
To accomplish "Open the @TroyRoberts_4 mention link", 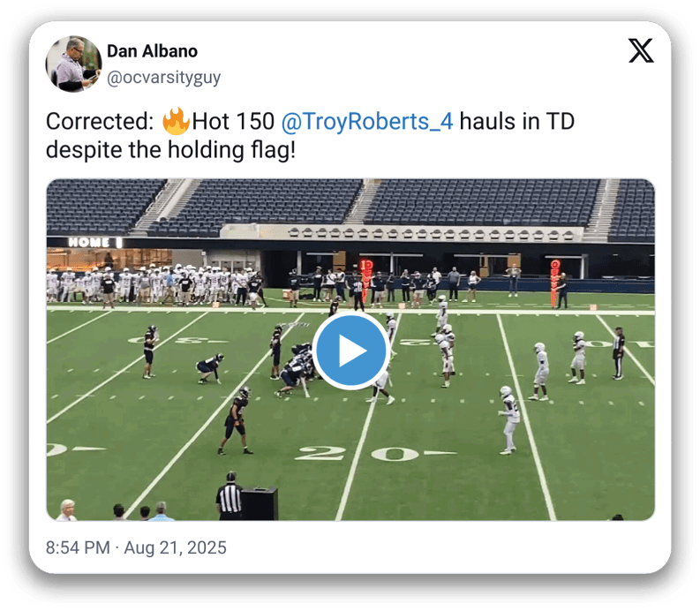I will [367, 122].
